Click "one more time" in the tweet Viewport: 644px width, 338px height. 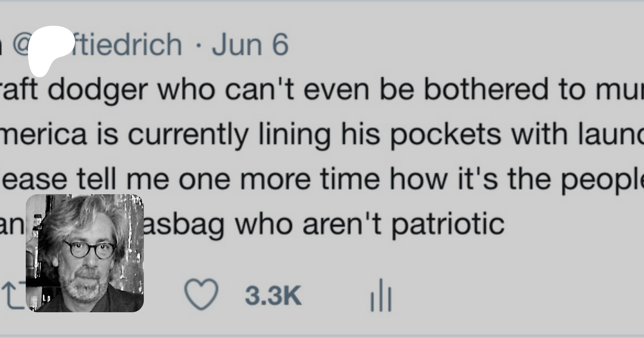point(280,179)
